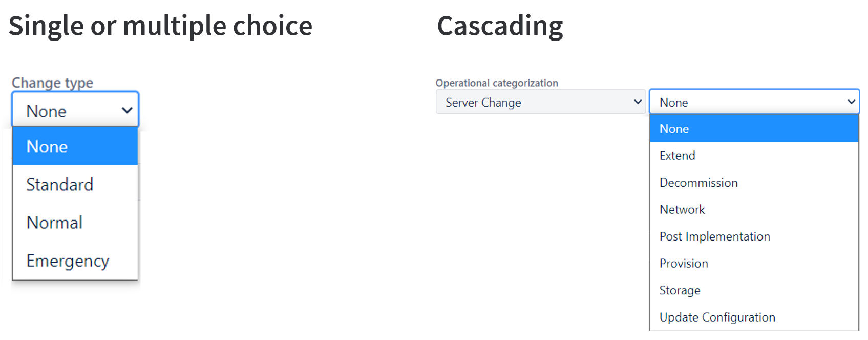Choose Emergency from the change options
Viewport: 868px width, 340px height.
67,261
